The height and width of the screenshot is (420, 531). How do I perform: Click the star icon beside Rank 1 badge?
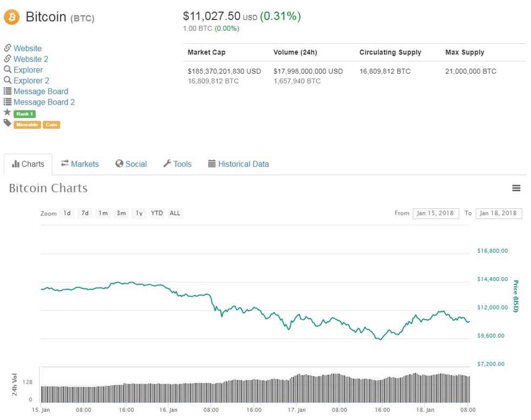click(7, 113)
